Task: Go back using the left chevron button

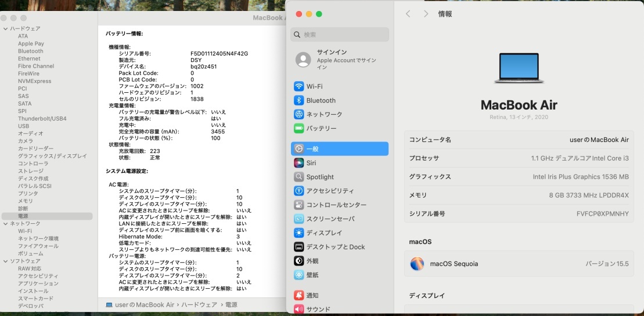Action: (x=408, y=14)
